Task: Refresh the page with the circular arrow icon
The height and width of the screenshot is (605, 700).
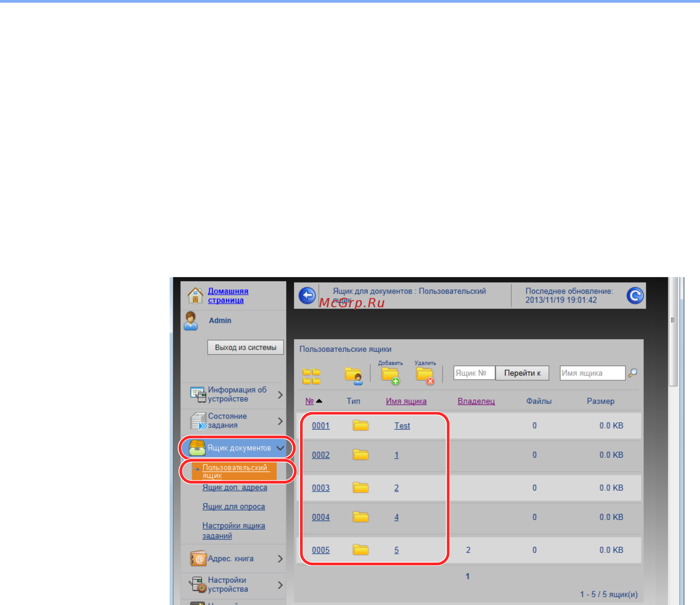Action: tap(635, 296)
